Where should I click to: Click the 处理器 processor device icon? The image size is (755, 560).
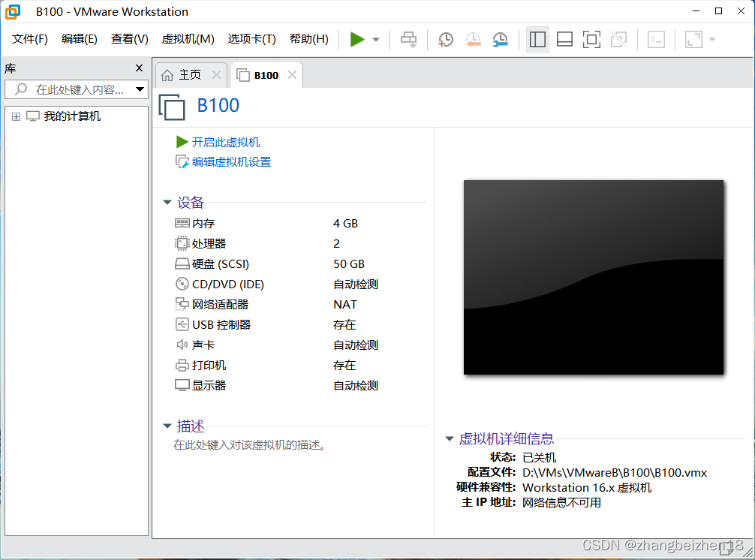pyautogui.click(x=182, y=243)
